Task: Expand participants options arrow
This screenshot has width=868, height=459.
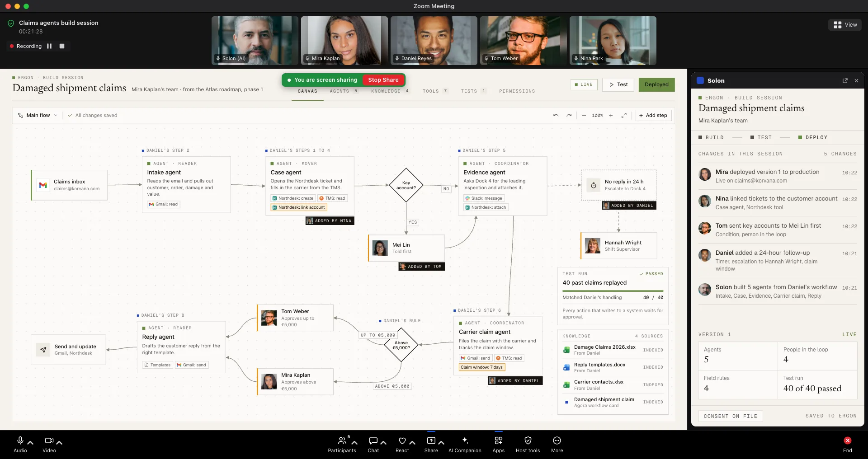Action: tap(354, 443)
